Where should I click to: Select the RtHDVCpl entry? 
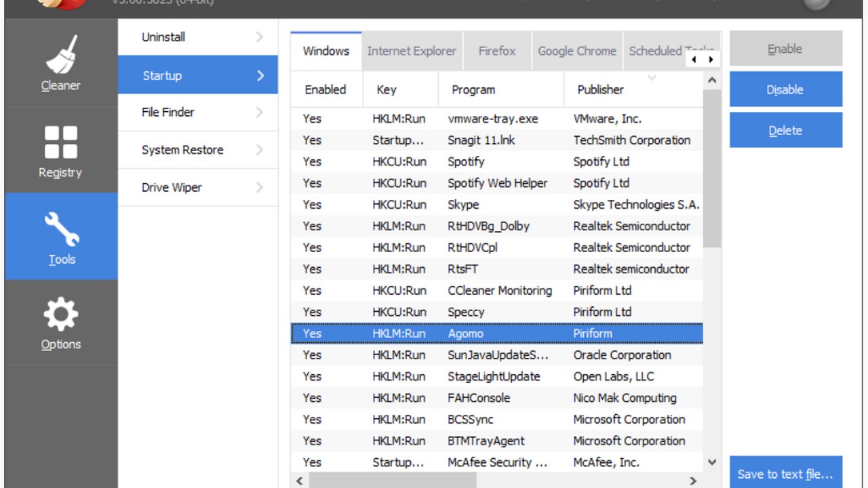(x=497, y=247)
